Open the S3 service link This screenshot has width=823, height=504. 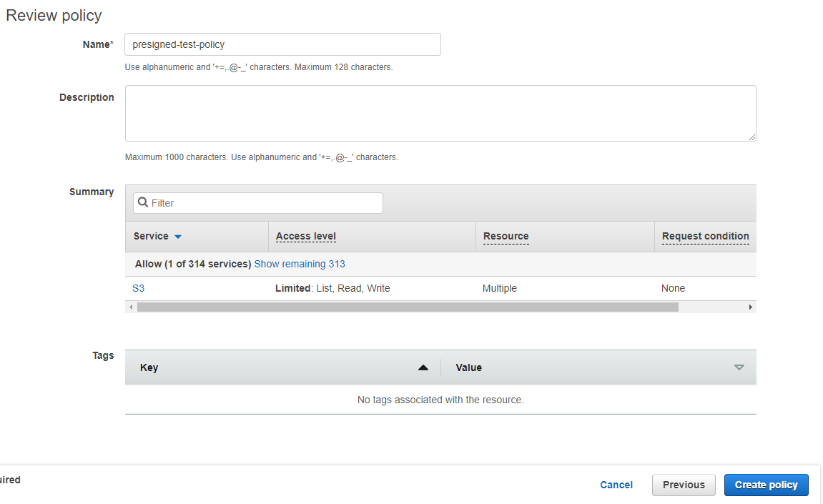point(138,288)
